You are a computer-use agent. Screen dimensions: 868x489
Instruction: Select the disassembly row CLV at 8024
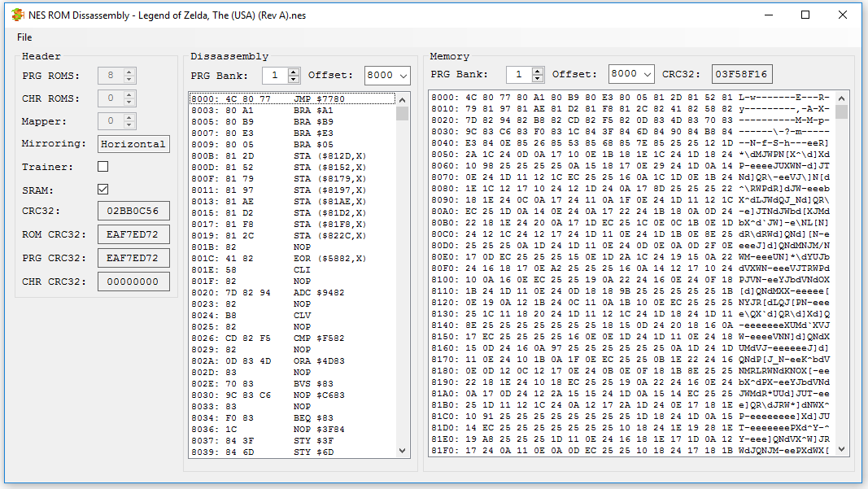[x=292, y=315]
